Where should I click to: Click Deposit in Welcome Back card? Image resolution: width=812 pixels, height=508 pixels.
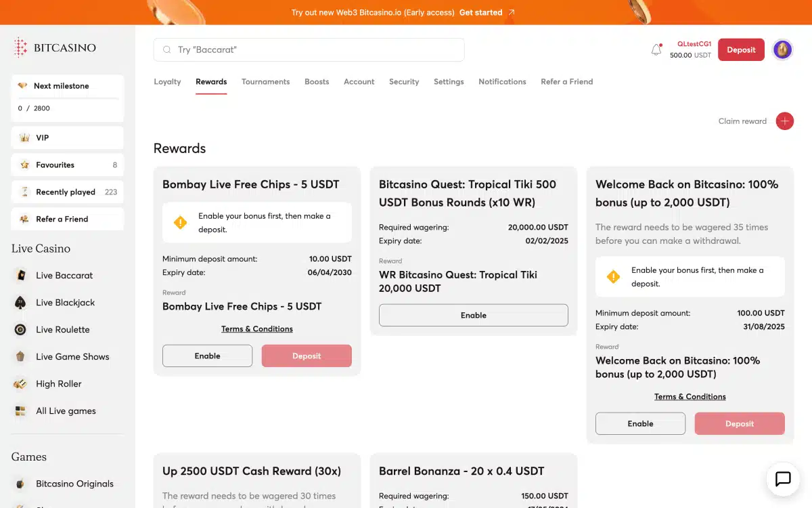740,423
